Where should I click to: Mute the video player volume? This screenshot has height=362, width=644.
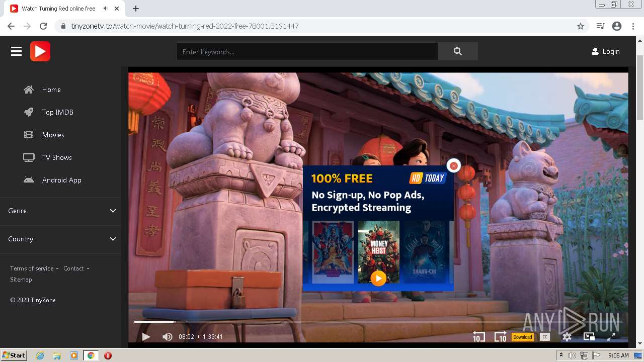[x=168, y=337]
